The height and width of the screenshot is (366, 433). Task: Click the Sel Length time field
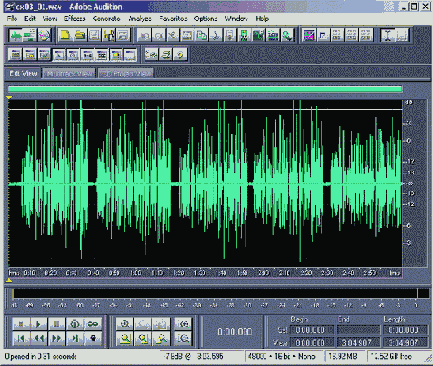click(405, 330)
